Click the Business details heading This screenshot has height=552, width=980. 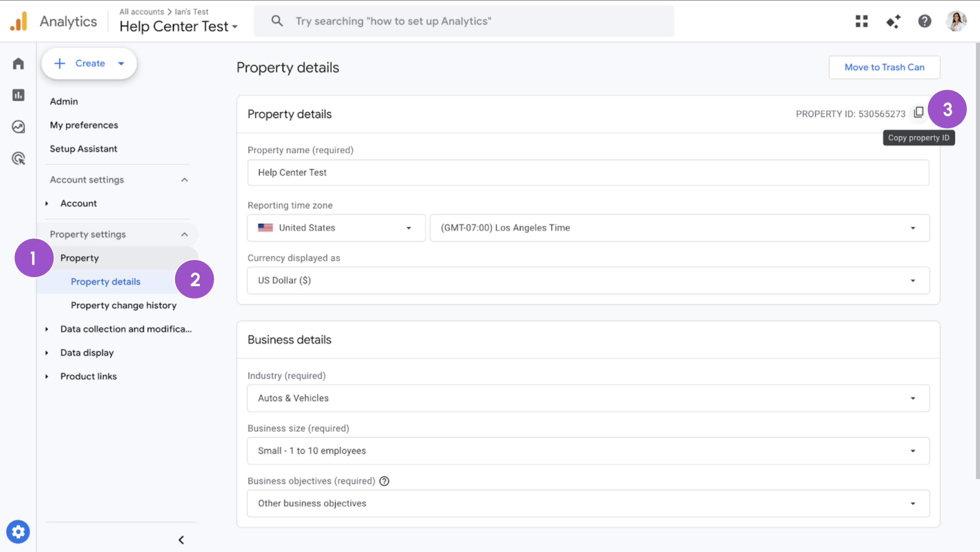coord(289,340)
